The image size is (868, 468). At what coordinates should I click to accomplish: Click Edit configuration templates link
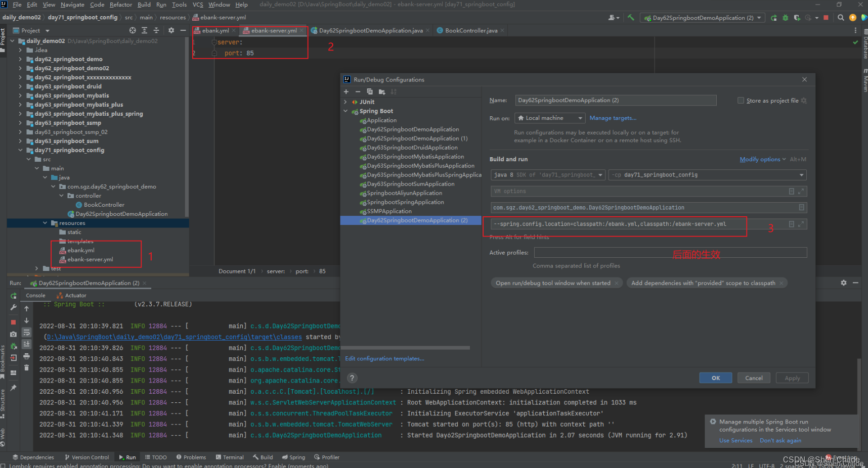384,359
